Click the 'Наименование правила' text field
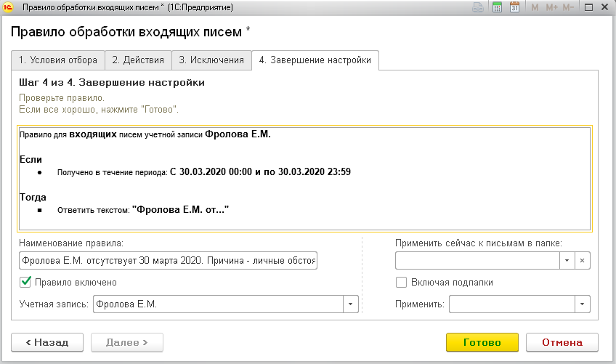 167,260
